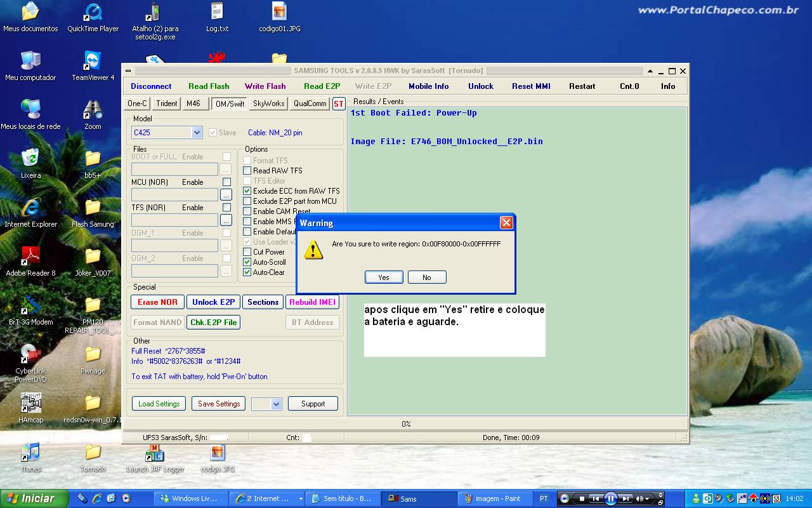This screenshot has height=508, width=812.
Task: Open the Model dropdown showing C425
Action: [x=197, y=133]
